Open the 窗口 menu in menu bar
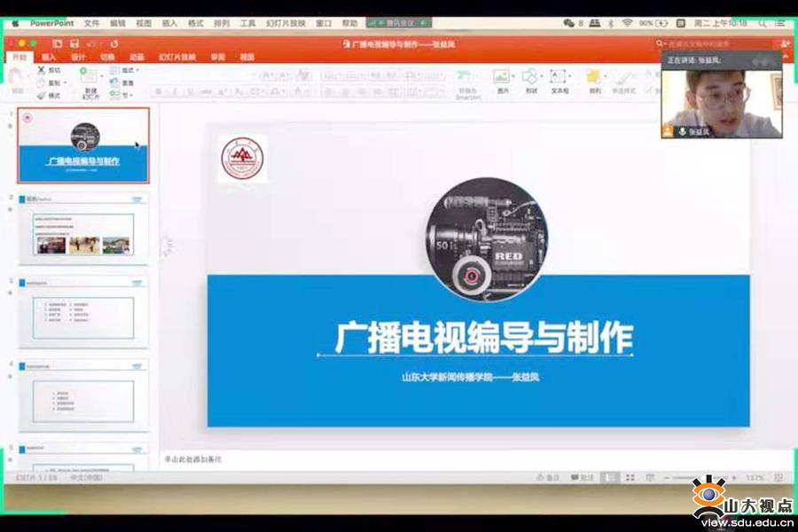Screen dimensions: 798x532 [324, 23]
